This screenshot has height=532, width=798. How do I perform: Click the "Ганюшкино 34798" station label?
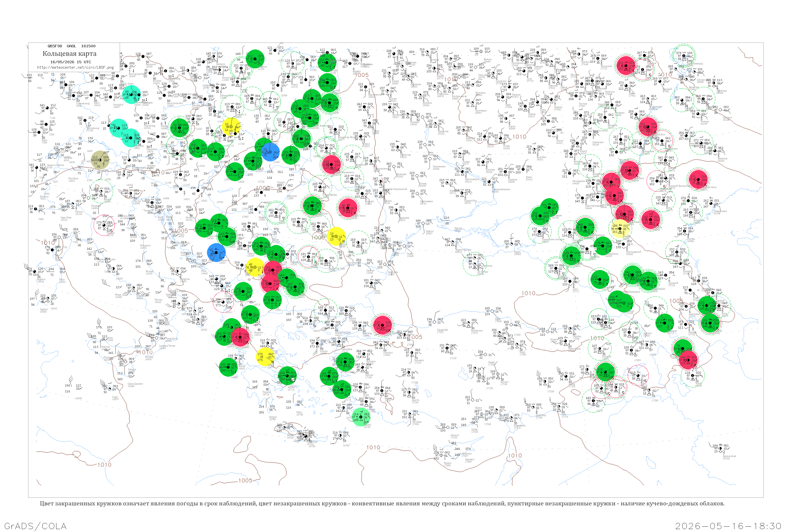[x=720, y=212]
